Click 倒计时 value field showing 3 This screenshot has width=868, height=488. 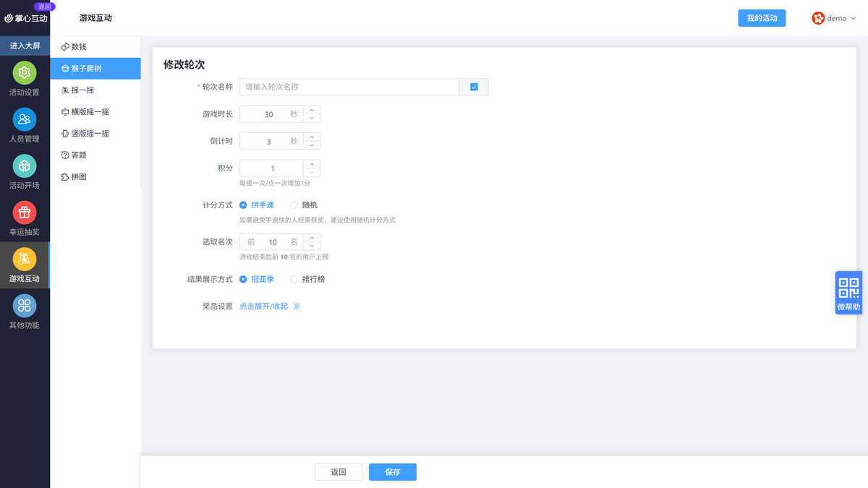271,141
